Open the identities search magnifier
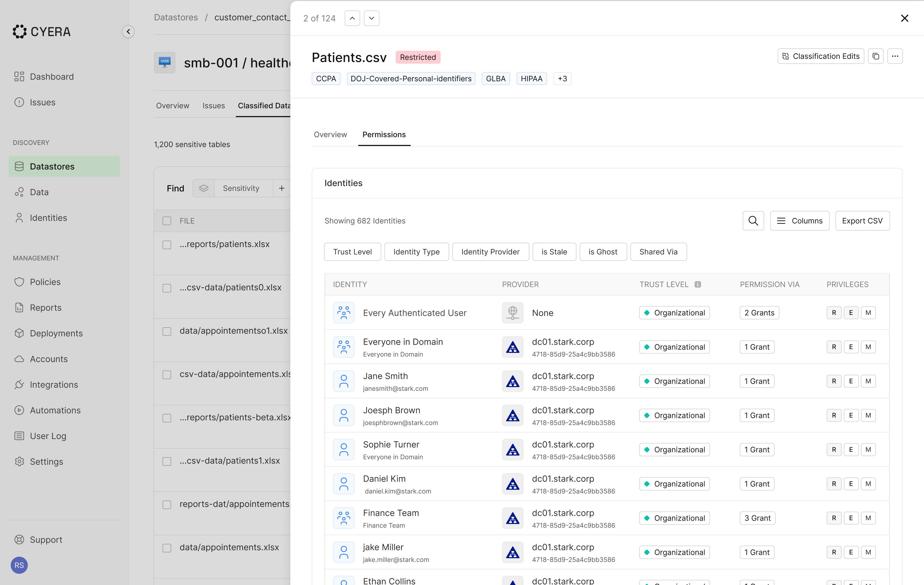Screen dimensions: 924x585 [x=753, y=221]
